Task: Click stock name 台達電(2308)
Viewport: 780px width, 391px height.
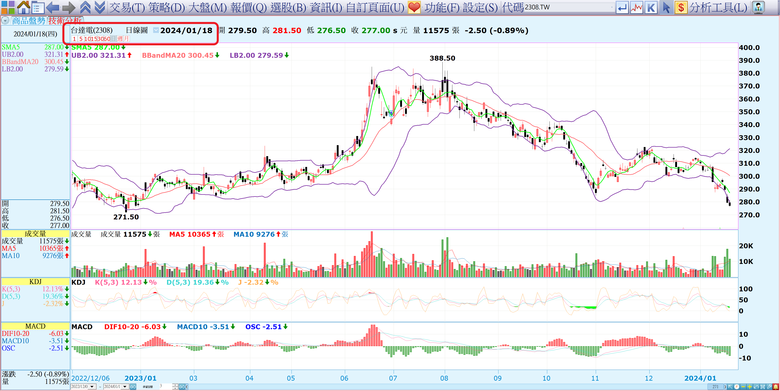Action: point(92,30)
